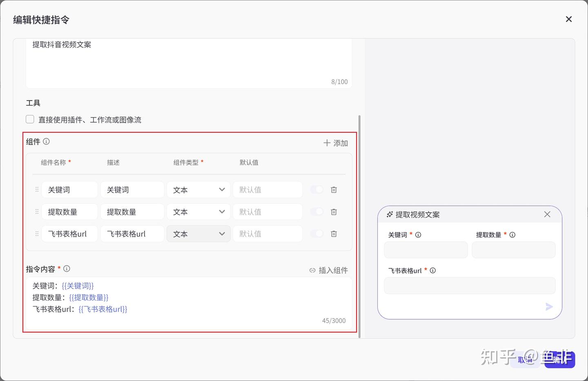The height and width of the screenshot is (381, 588).
Task: Delete the 提取数量 component row
Action: click(334, 212)
